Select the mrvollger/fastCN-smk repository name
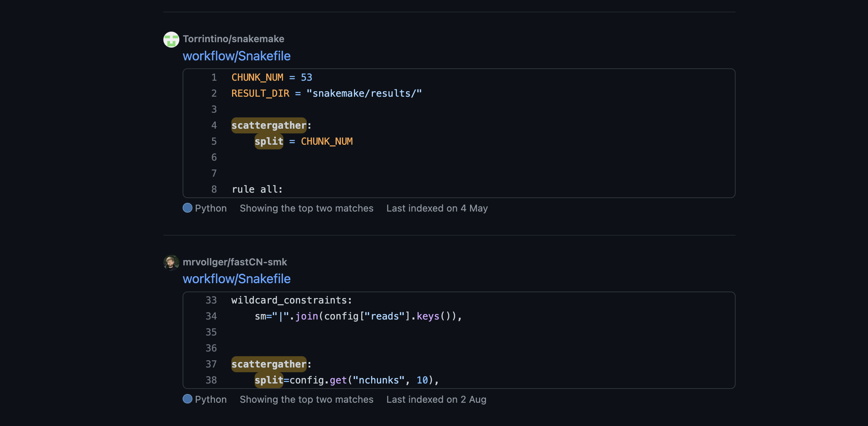The width and height of the screenshot is (868, 426). pyautogui.click(x=235, y=262)
